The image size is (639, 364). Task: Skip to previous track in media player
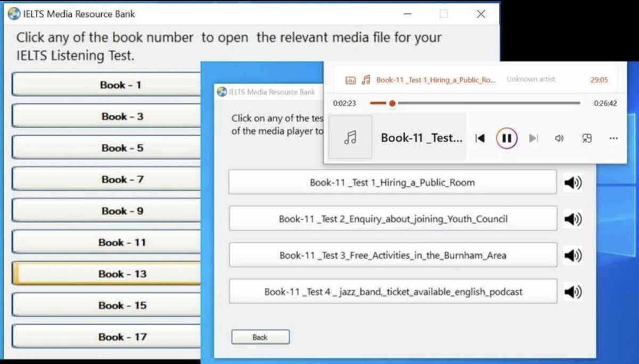tap(480, 138)
